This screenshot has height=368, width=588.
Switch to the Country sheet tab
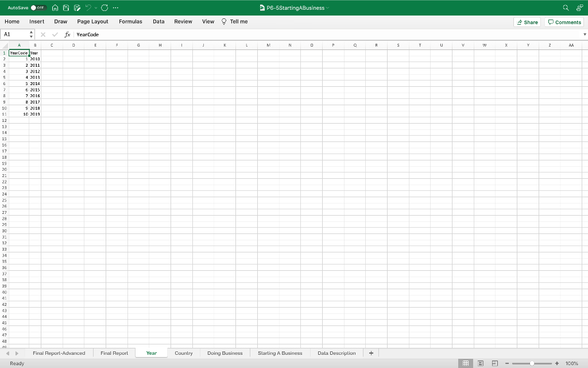[x=185, y=352]
